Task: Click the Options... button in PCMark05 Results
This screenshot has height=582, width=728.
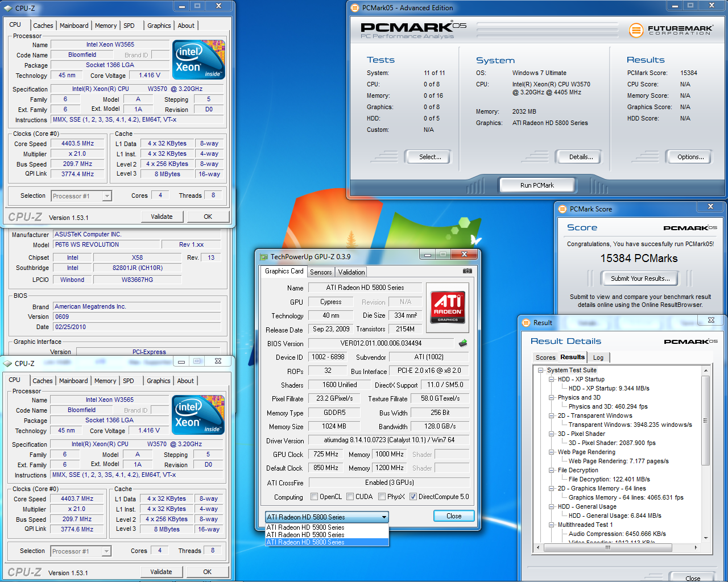Action: click(690, 157)
